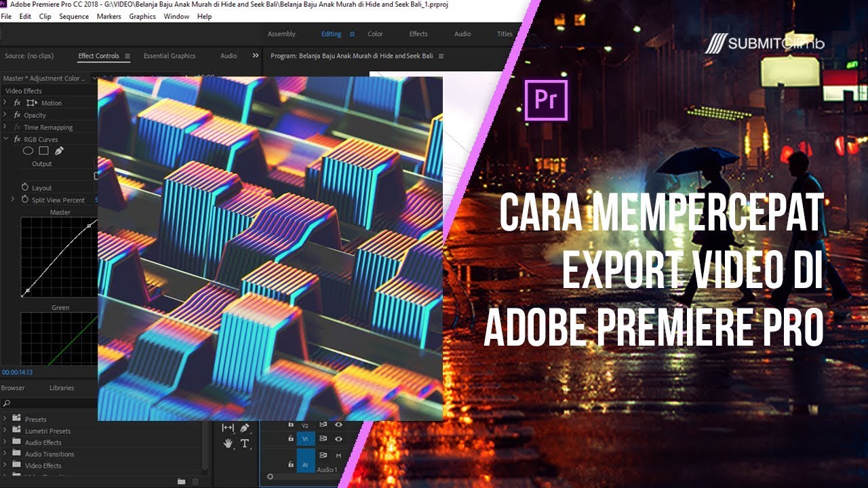Switch to the Source (no clips) tab
868x488 pixels.
29,56
